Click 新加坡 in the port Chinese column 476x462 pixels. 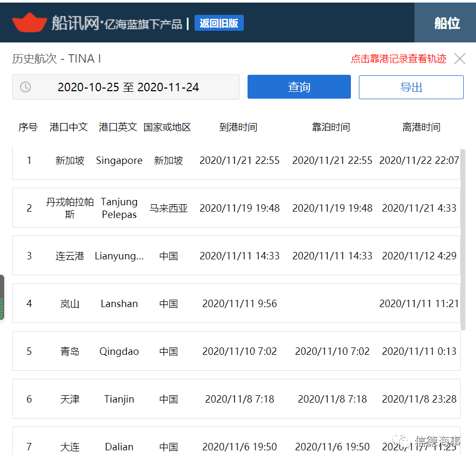click(70, 160)
